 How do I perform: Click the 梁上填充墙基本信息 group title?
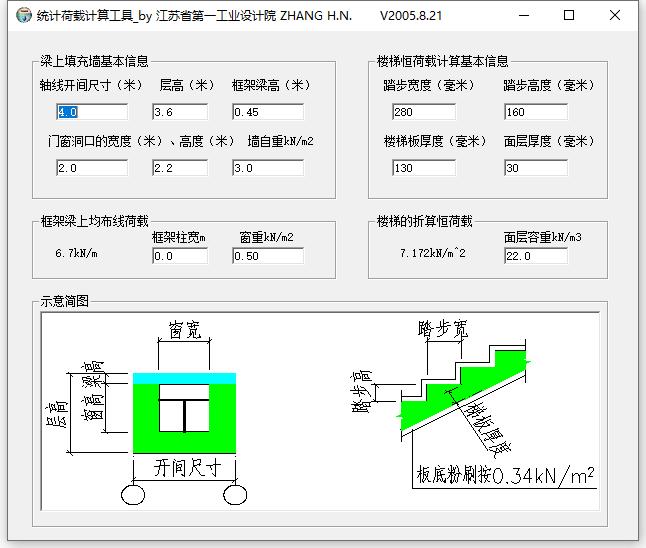pyautogui.click(x=94, y=61)
